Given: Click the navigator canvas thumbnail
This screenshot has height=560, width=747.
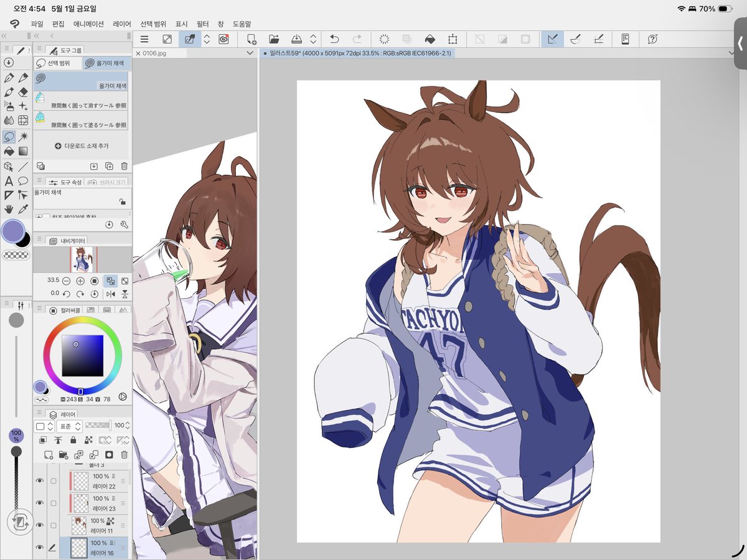Looking at the screenshot, I should click(x=82, y=259).
